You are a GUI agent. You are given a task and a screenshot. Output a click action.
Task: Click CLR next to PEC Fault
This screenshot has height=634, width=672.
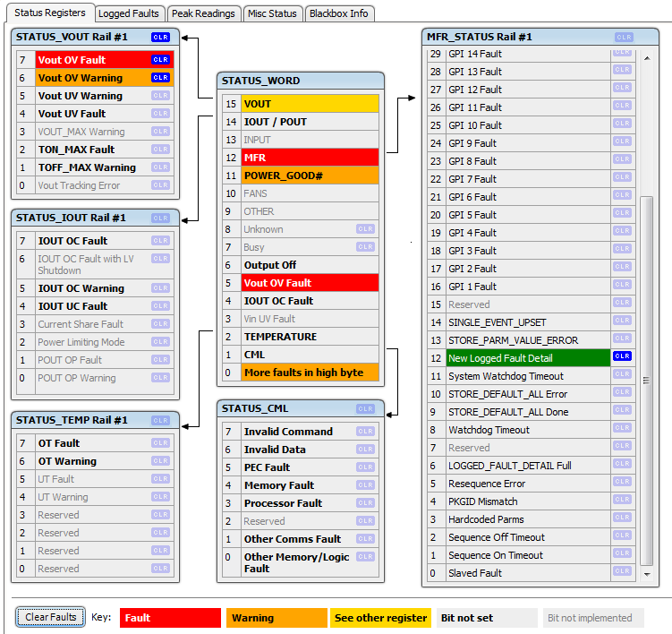point(366,467)
